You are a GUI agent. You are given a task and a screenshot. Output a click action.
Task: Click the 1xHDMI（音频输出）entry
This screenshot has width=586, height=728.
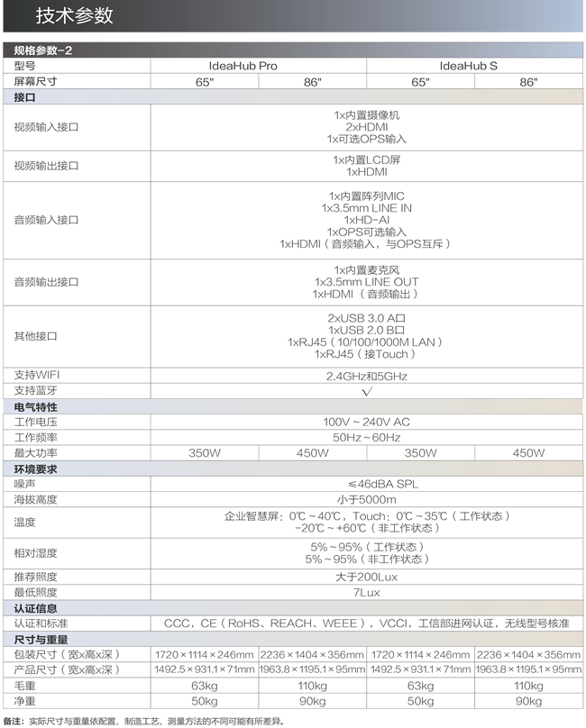coord(366,294)
